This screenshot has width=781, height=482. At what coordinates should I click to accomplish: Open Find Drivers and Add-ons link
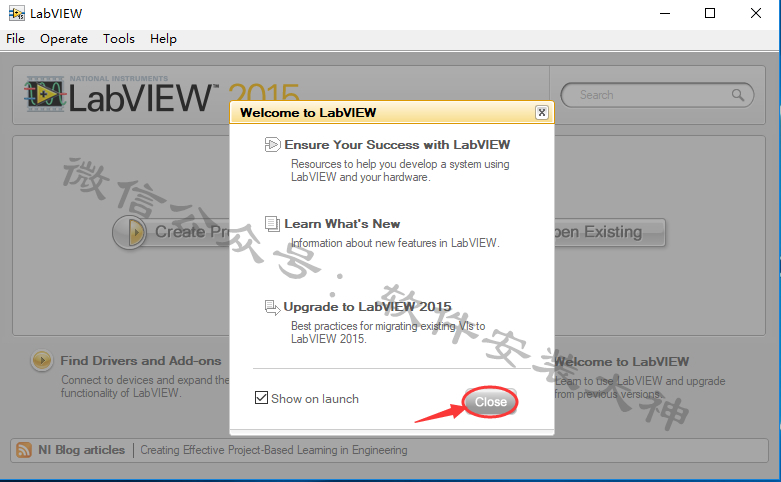click(x=141, y=361)
